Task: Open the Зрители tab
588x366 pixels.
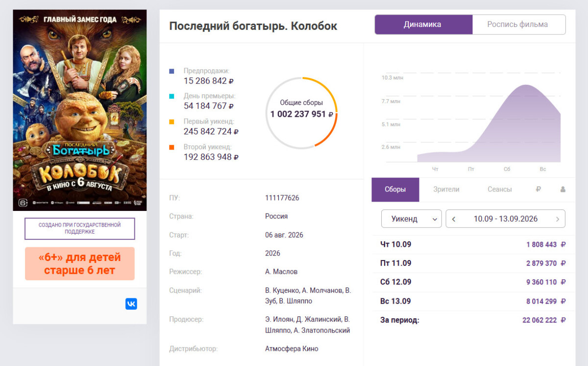Action: [x=446, y=189]
